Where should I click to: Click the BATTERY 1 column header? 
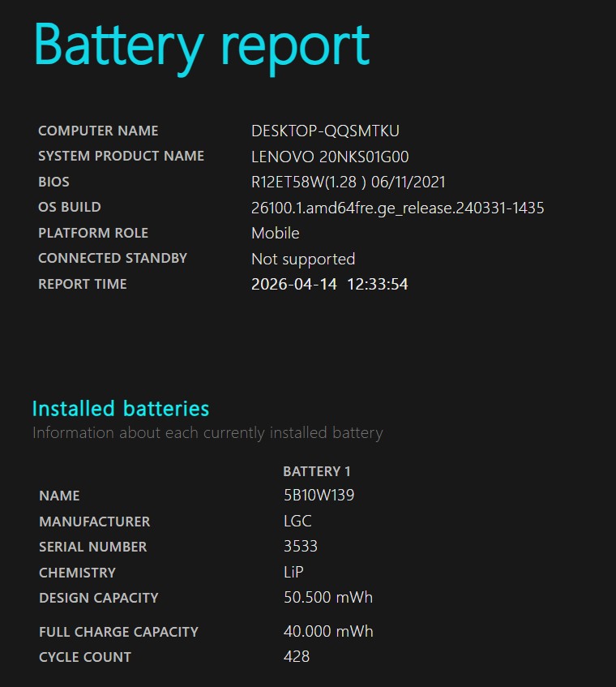[316, 471]
